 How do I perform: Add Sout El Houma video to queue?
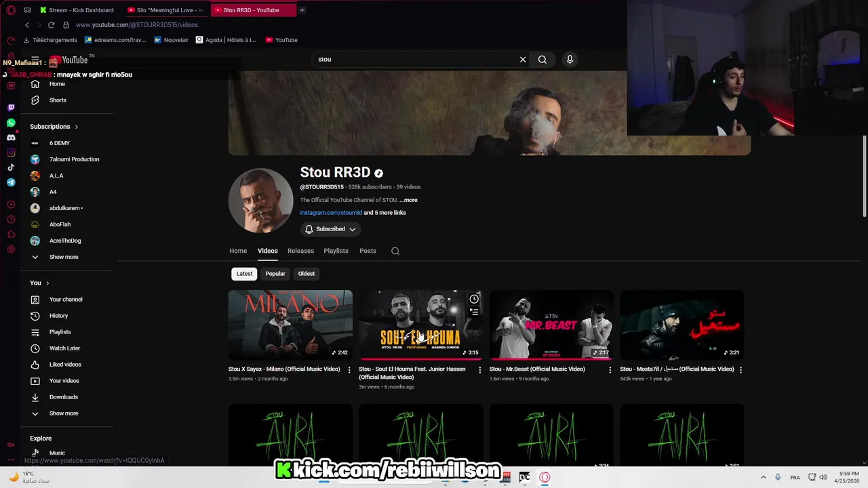coord(474,312)
